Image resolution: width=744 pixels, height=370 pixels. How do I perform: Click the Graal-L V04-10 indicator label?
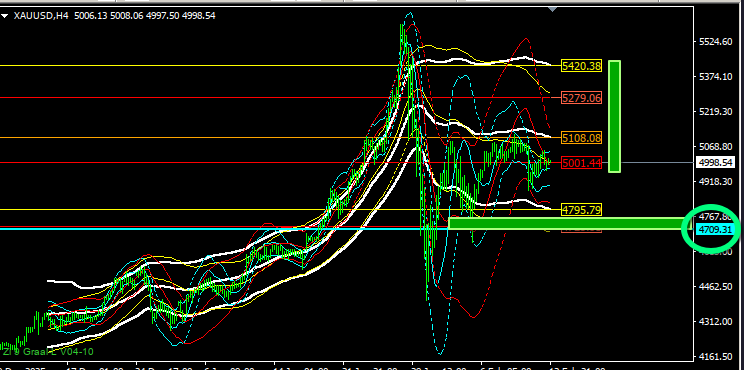point(47,352)
